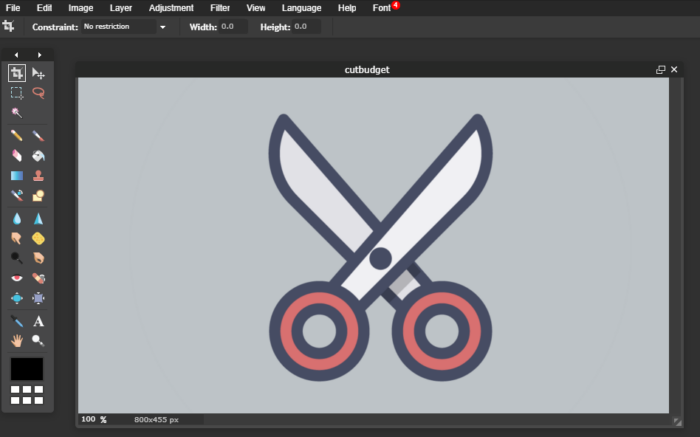Select the Pencil tool
700x437 pixels.
point(17,135)
